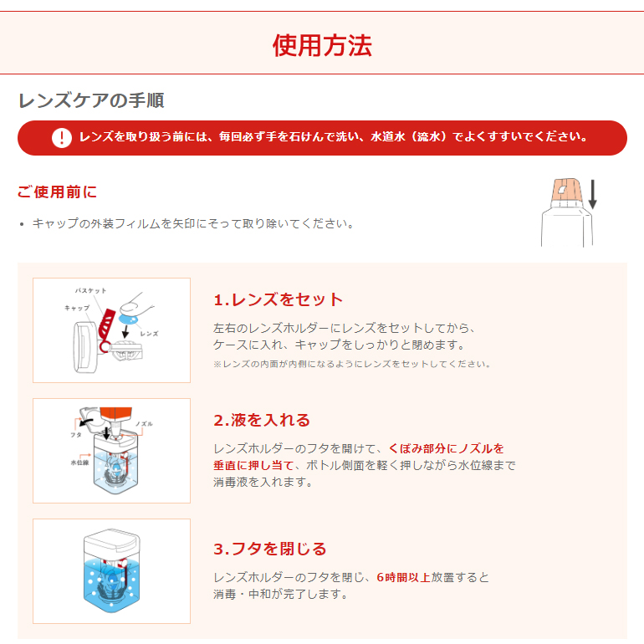The width and height of the screenshot is (644, 644).
Task: Open the step 3 closed case illustration
Action: pyautogui.click(x=112, y=571)
